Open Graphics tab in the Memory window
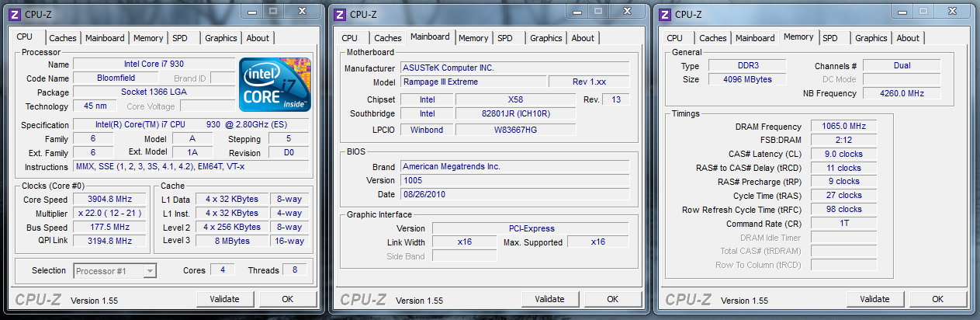The width and height of the screenshot is (980, 320). tap(871, 38)
